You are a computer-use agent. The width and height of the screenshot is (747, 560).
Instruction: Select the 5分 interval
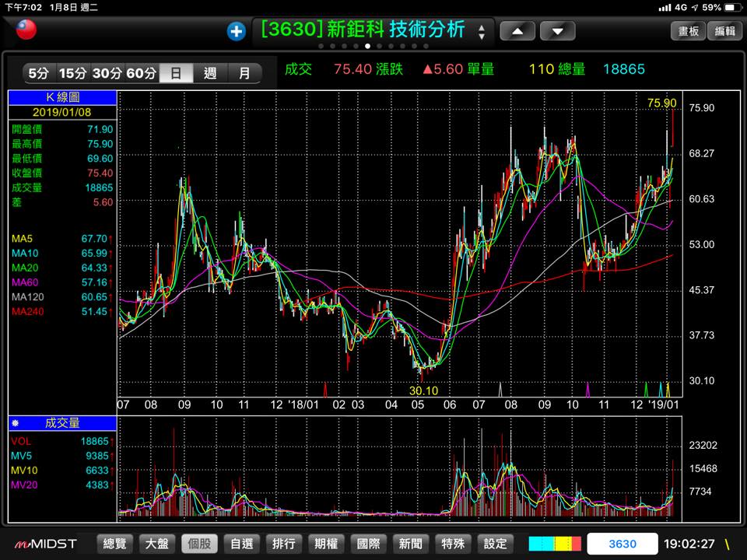pos(39,73)
